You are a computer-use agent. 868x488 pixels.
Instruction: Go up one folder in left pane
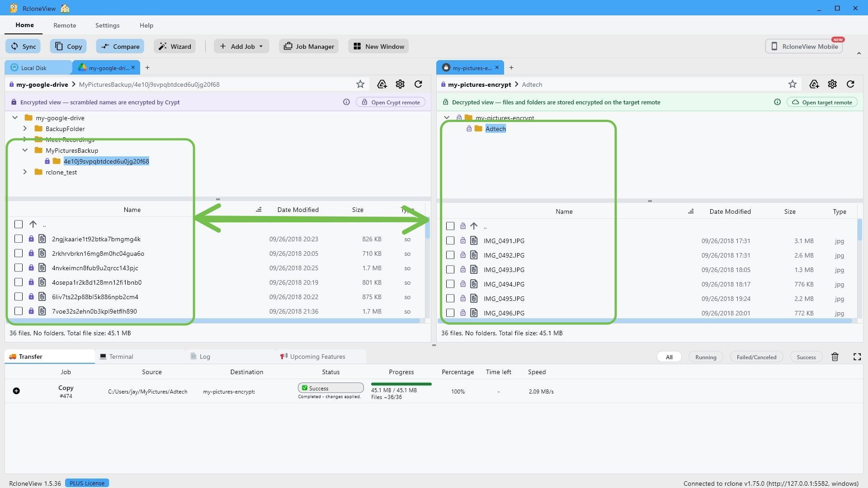[x=33, y=224]
